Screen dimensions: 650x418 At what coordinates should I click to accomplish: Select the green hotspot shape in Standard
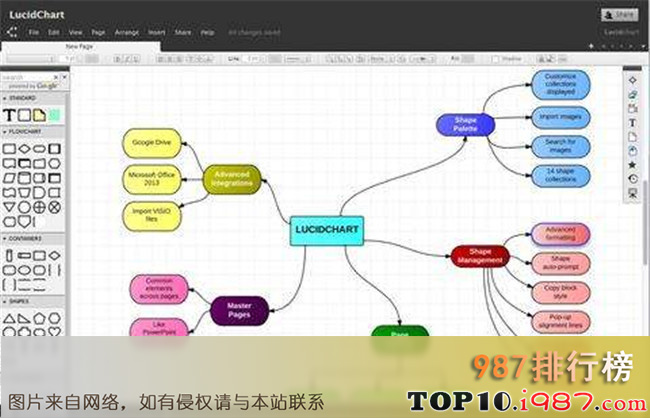54,115
